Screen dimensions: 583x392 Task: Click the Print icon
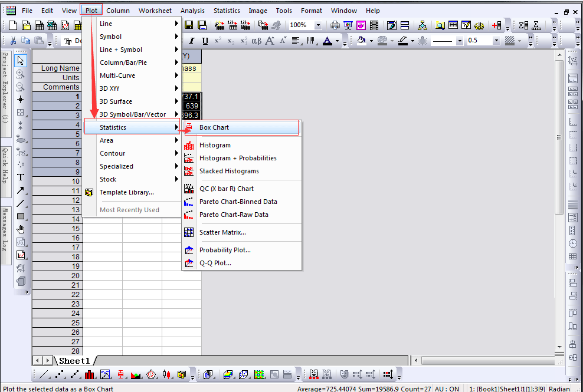tap(335, 25)
